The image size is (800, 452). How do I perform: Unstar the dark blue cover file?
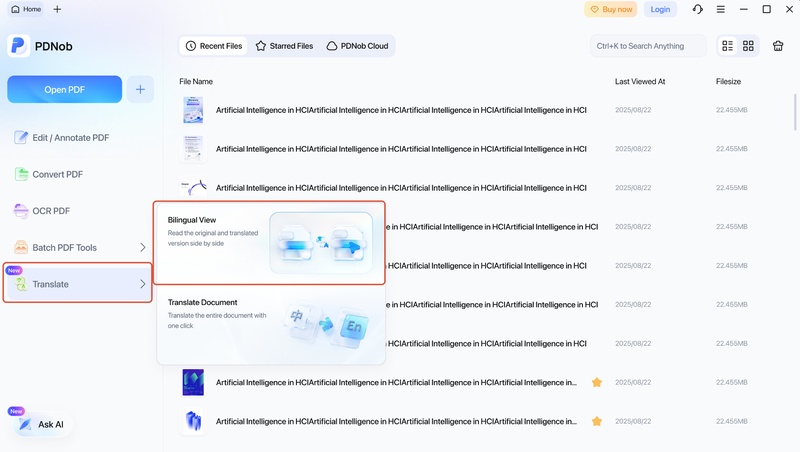click(x=596, y=382)
